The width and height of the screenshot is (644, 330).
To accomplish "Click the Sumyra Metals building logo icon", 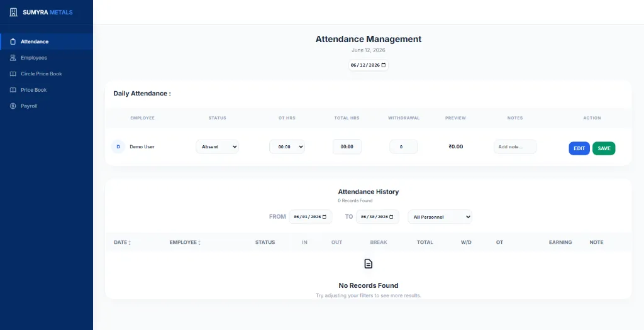I will [x=14, y=13].
